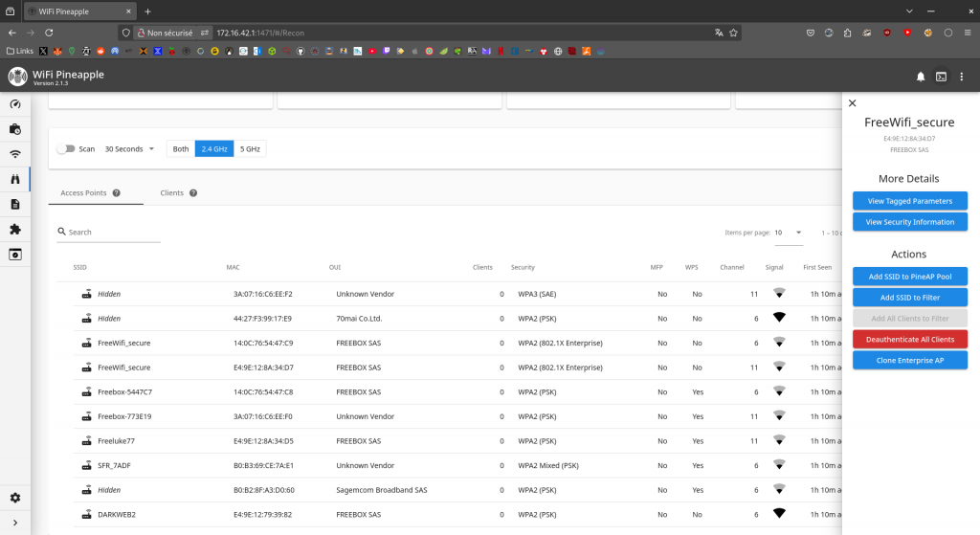This screenshot has height=535, width=980.
Task: Select the Freeluke77 SSID
Action: tap(116, 441)
